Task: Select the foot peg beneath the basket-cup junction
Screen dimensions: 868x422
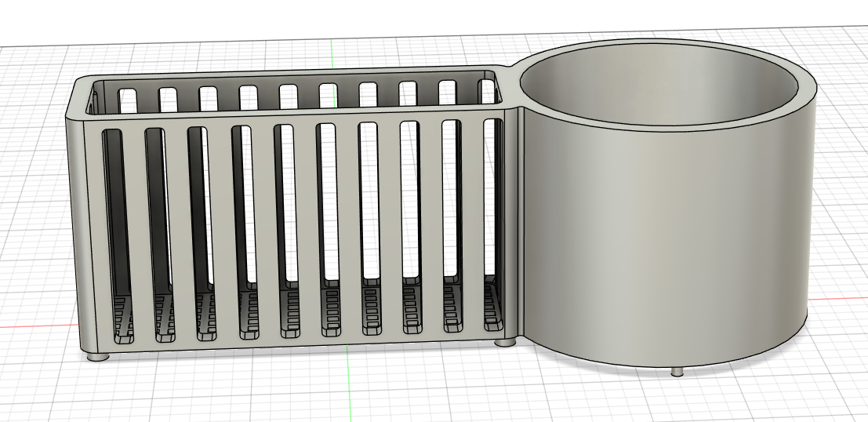Action: point(507,343)
